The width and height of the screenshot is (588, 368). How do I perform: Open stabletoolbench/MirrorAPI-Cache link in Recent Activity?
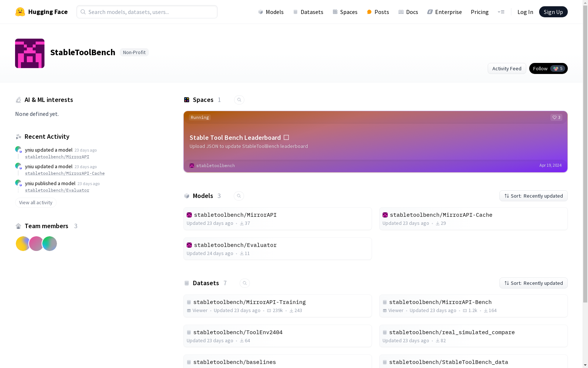[x=65, y=173]
